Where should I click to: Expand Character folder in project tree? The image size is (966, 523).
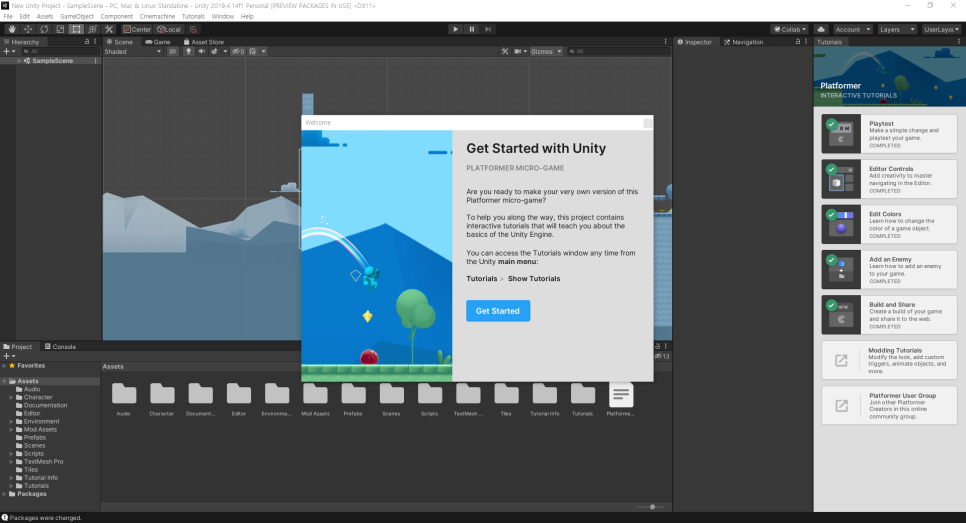coord(11,397)
